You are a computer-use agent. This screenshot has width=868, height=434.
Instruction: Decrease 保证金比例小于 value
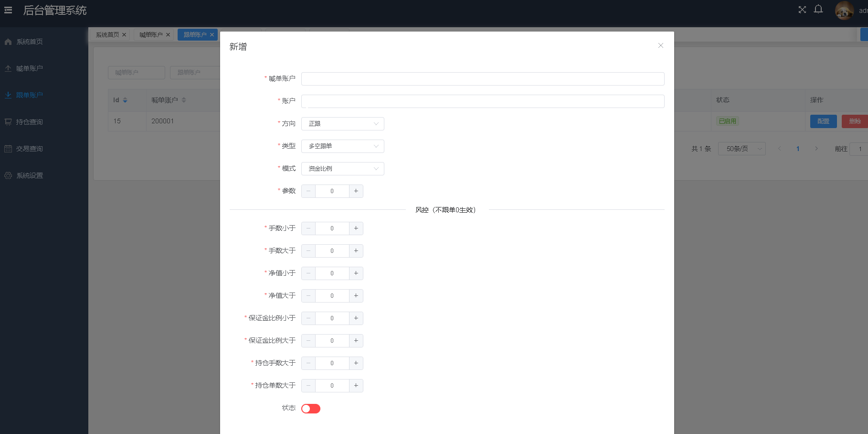tap(308, 318)
